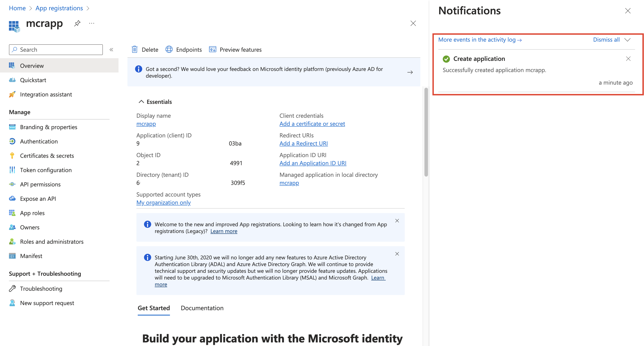Click the Quickstart cloud icon
644x346 pixels.
(12, 80)
